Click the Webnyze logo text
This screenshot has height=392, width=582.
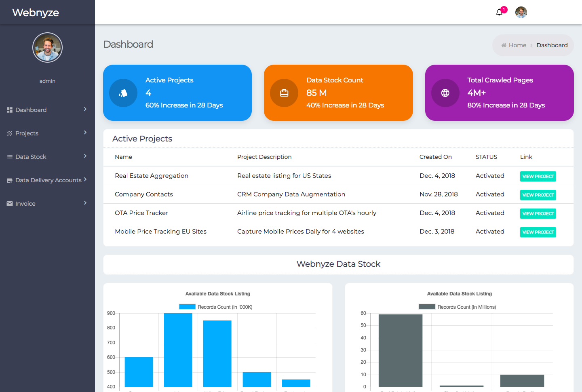pyautogui.click(x=36, y=13)
